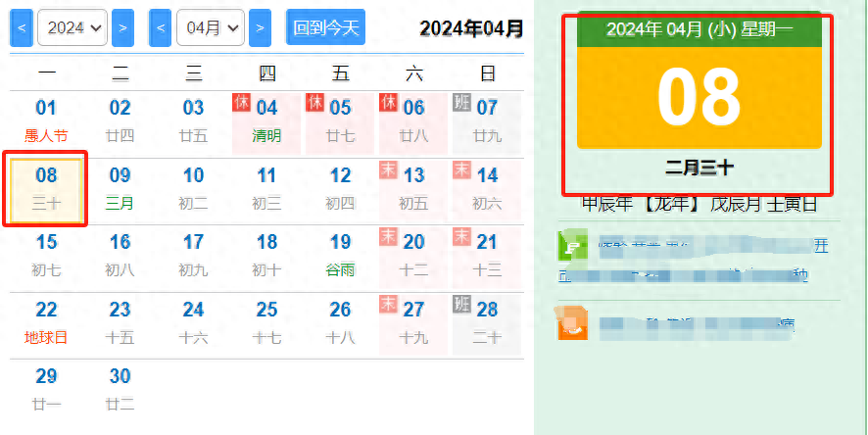Select date 09 三月
The height and width of the screenshot is (435, 868).
pyautogui.click(x=120, y=190)
